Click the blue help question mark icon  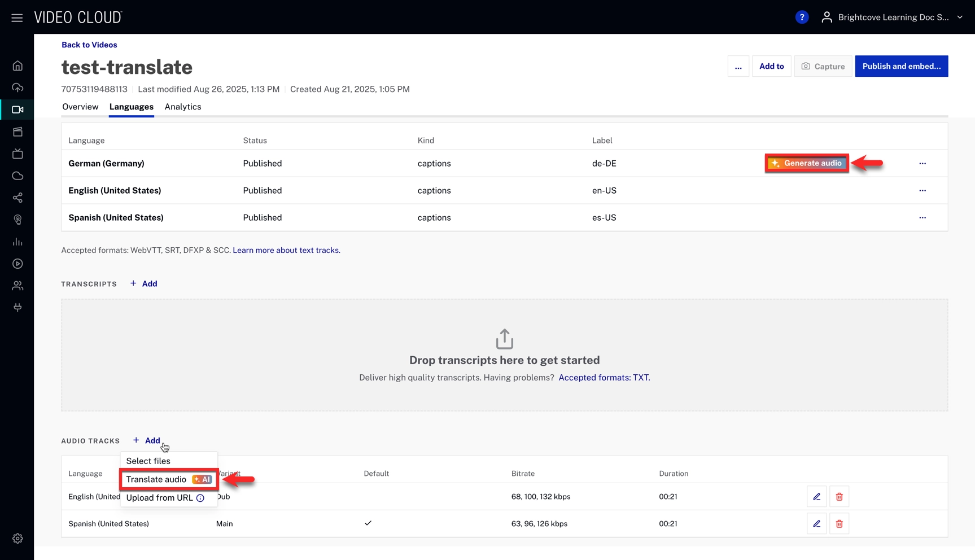[x=801, y=17]
